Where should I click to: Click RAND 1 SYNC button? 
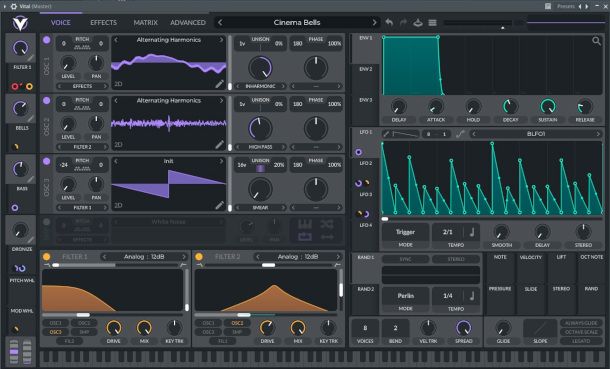tap(405, 259)
